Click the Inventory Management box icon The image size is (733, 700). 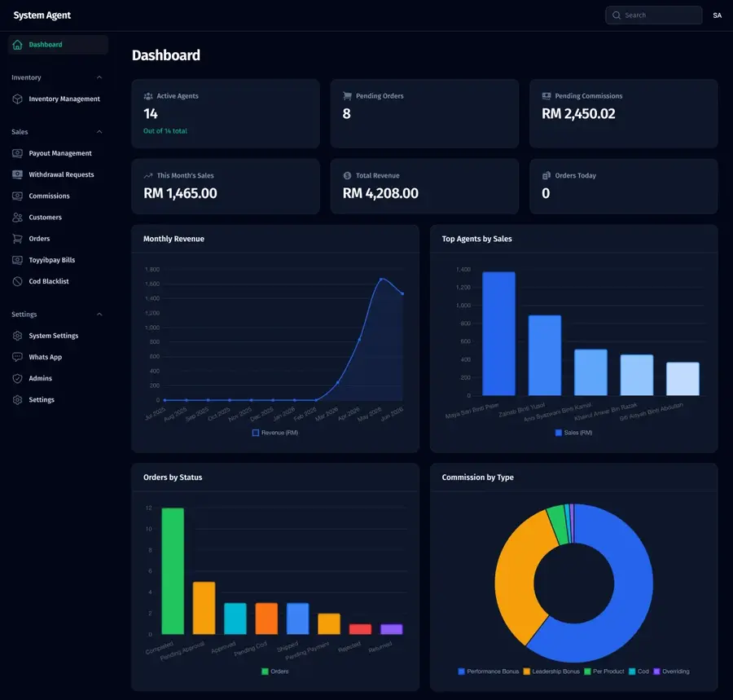point(17,99)
